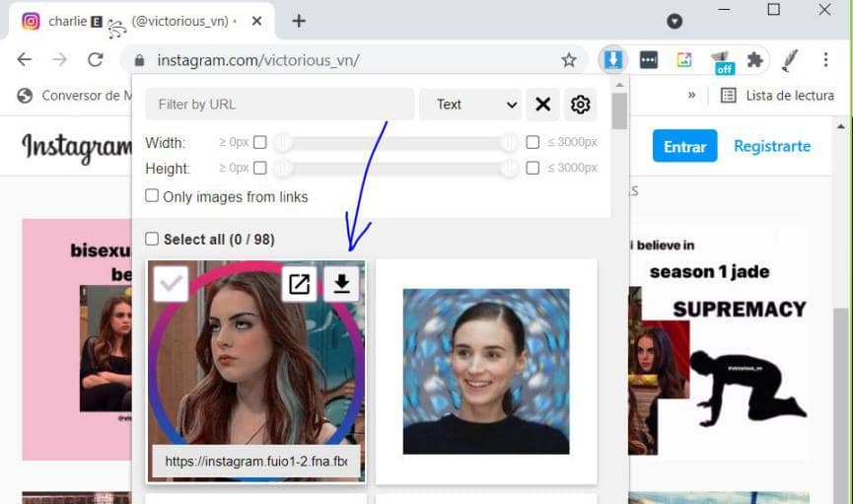The image size is (853, 504).
Task: Tick the checkmark on first image thumbnail
Action: click(171, 284)
